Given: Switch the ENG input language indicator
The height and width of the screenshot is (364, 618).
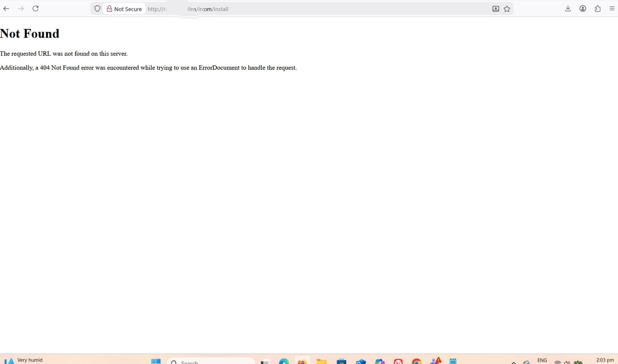Looking at the screenshot, I should pyautogui.click(x=542, y=360).
